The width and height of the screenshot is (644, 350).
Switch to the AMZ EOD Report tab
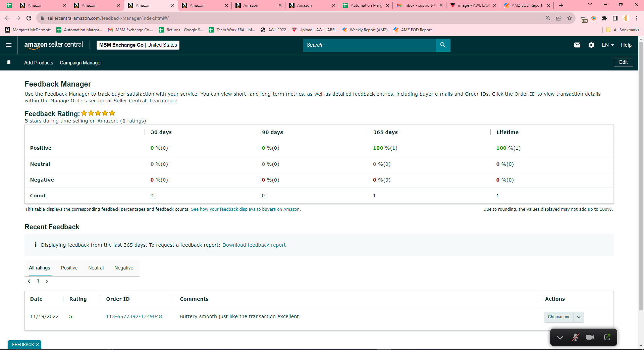(527, 5)
